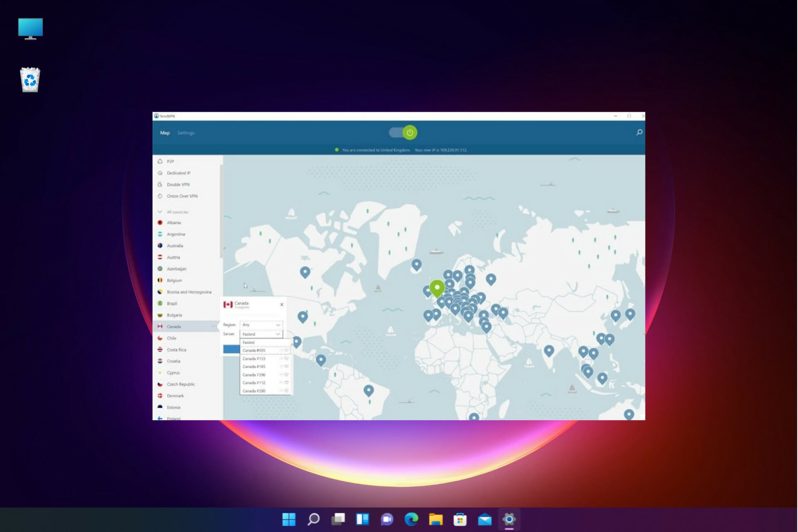Collapse the Server dropdown showing Fastest
Viewport: 798px width, 532px height.
click(x=261, y=334)
